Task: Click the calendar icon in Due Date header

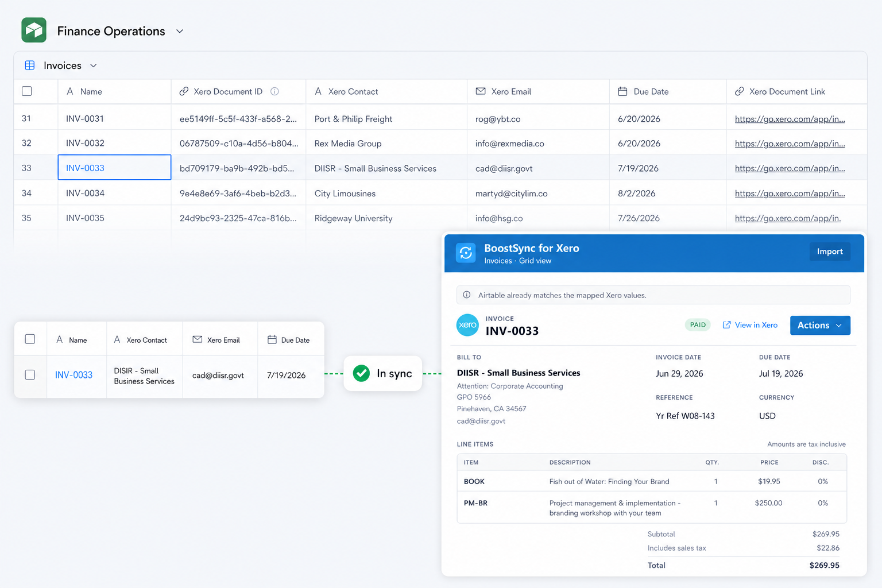Action: (622, 91)
